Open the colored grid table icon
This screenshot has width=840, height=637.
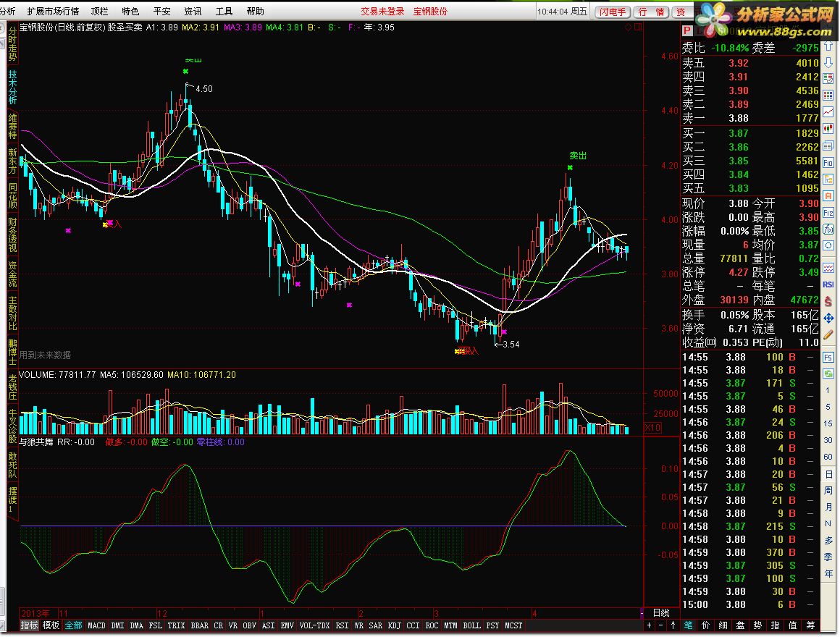point(828,96)
